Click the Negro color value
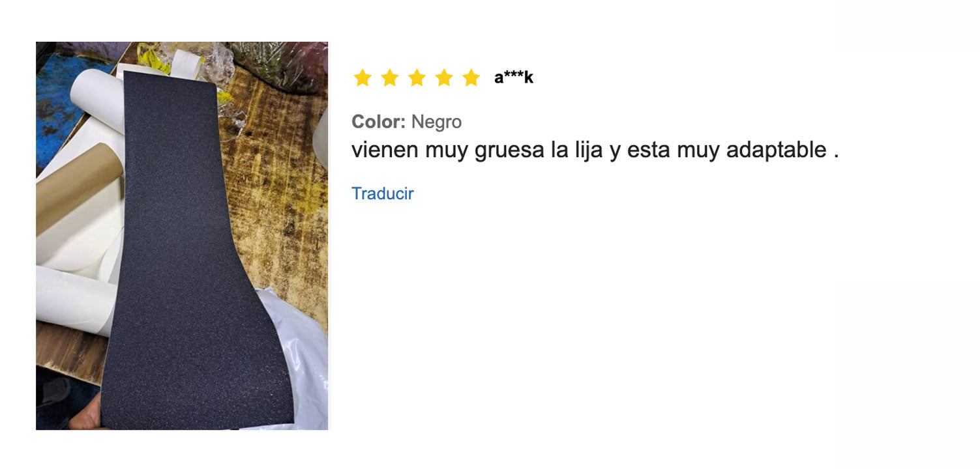Screen dimensions: 980x469 pos(436,122)
